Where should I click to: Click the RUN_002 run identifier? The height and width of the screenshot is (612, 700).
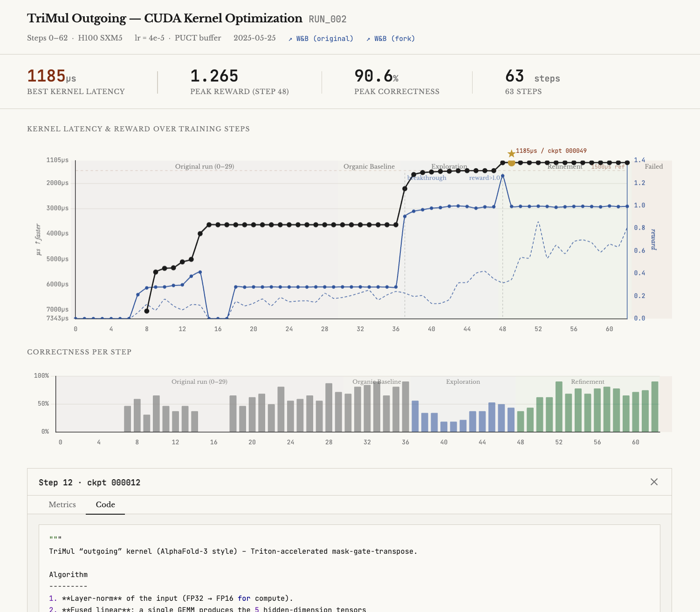tap(328, 19)
